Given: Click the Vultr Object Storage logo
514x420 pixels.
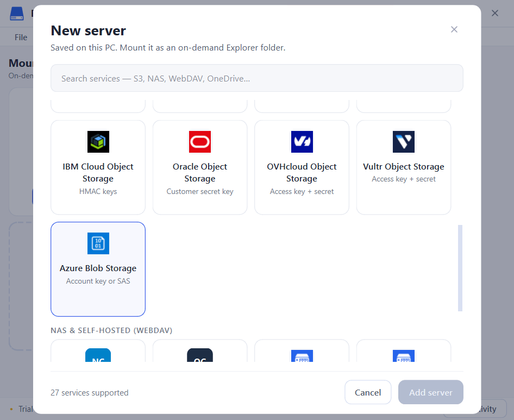Looking at the screenshot, I should click(x=404, y=142).
